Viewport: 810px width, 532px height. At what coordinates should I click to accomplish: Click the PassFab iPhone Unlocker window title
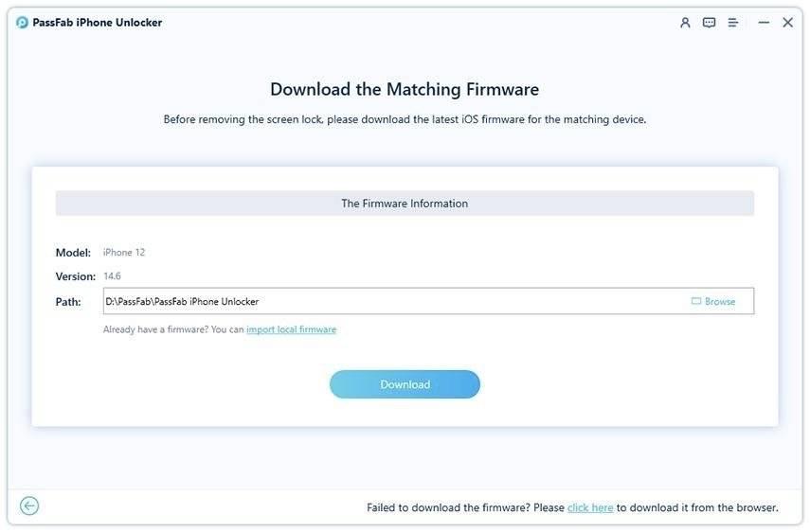point(99,23)
